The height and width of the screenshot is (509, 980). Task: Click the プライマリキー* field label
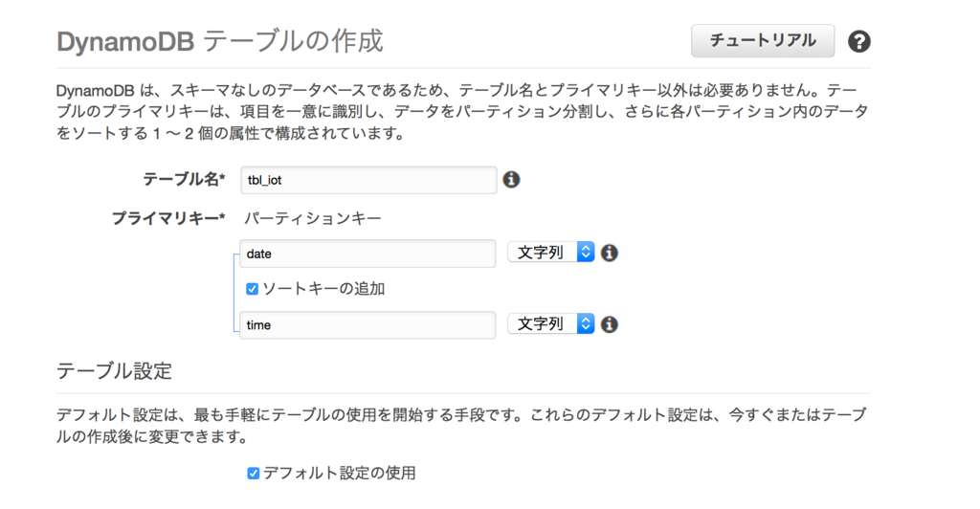[x=168, y=218]
